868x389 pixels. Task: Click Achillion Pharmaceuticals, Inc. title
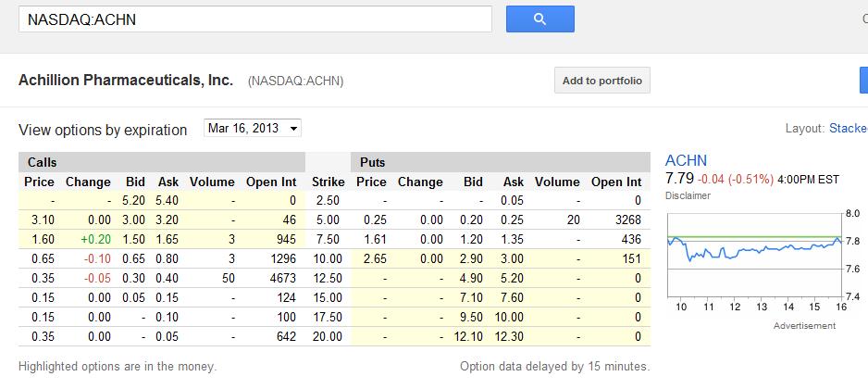click(x=126, y=81)
